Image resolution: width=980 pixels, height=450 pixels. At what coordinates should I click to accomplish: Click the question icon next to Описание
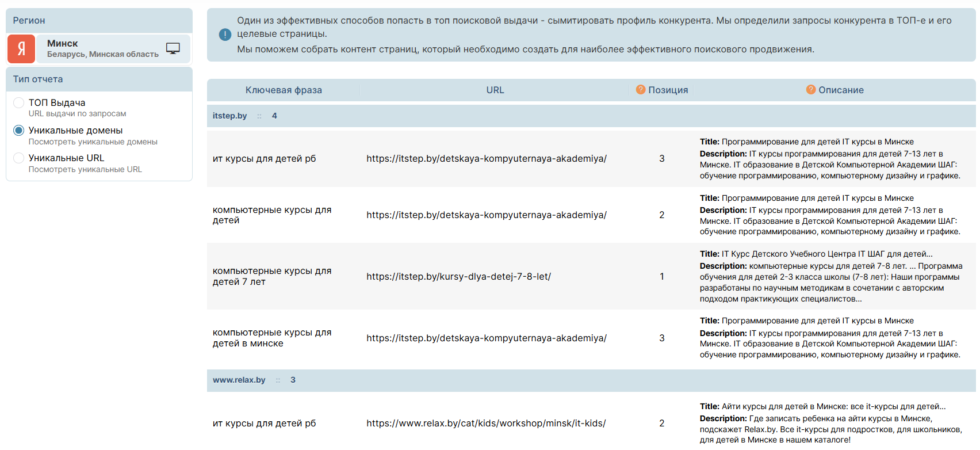coord(811,89)
